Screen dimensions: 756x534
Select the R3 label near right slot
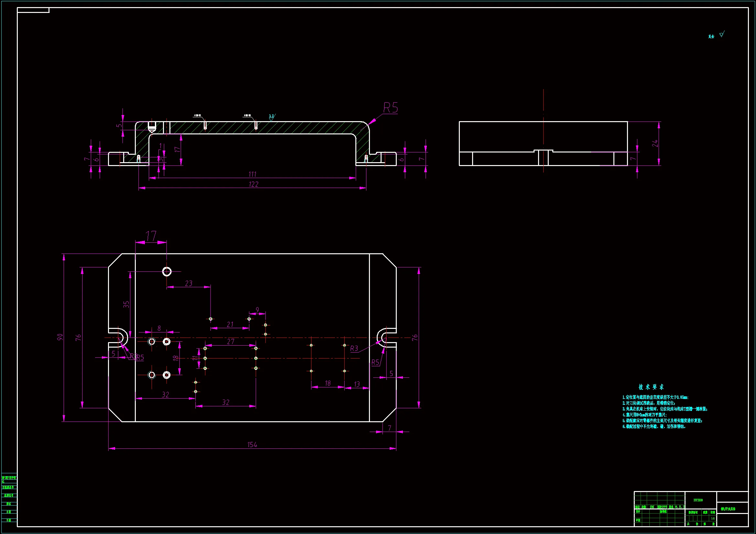tap(354, 349)
